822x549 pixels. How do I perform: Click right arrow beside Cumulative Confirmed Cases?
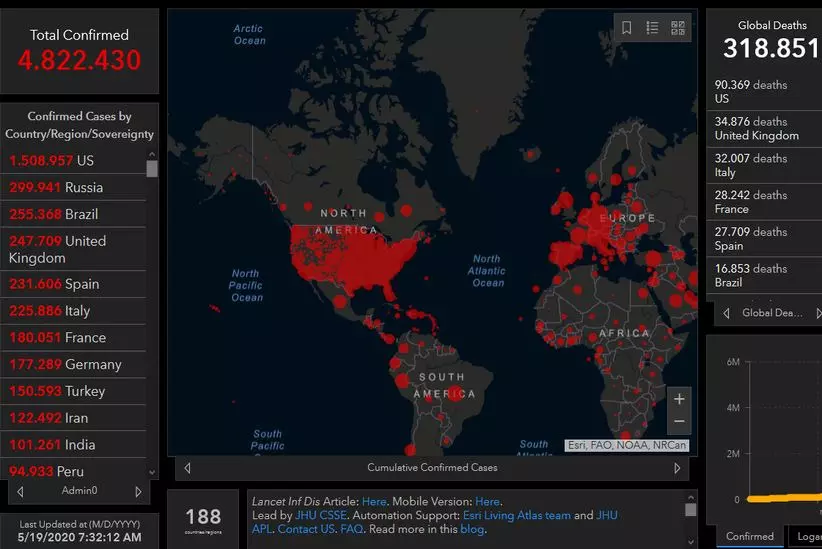pos(677,467)
